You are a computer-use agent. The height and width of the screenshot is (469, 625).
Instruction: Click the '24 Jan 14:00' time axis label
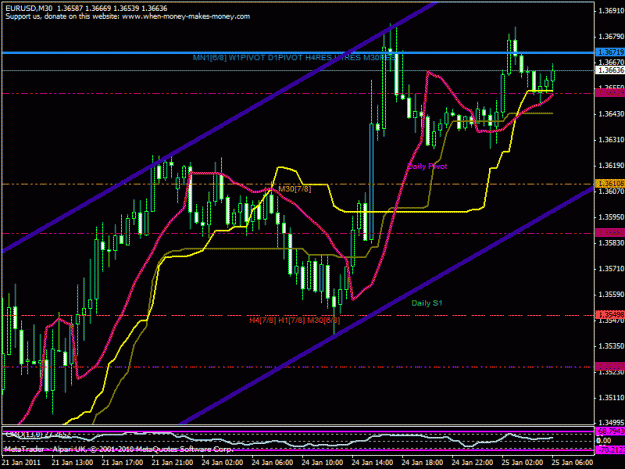pos(372,462)
